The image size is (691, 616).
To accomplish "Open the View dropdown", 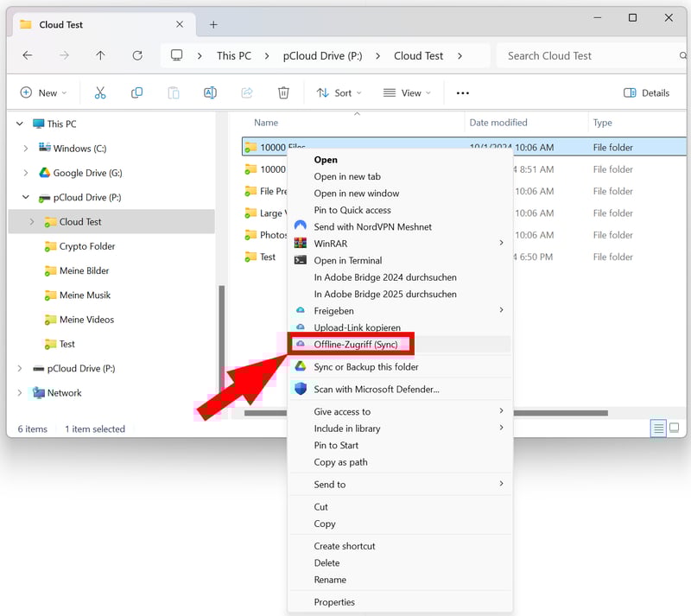I will pyautogui.click(x=406, y=92).
